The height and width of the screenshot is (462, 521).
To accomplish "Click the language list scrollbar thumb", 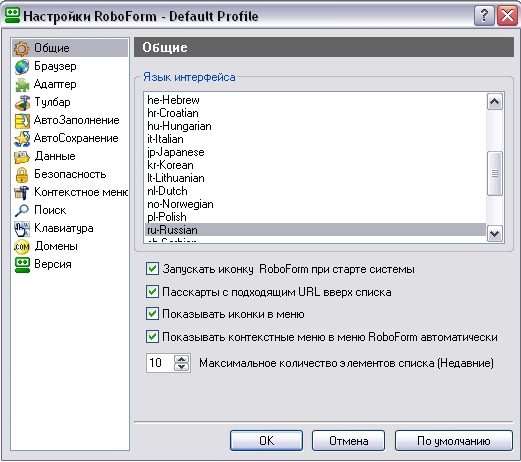I will click(x=495, y=173).
